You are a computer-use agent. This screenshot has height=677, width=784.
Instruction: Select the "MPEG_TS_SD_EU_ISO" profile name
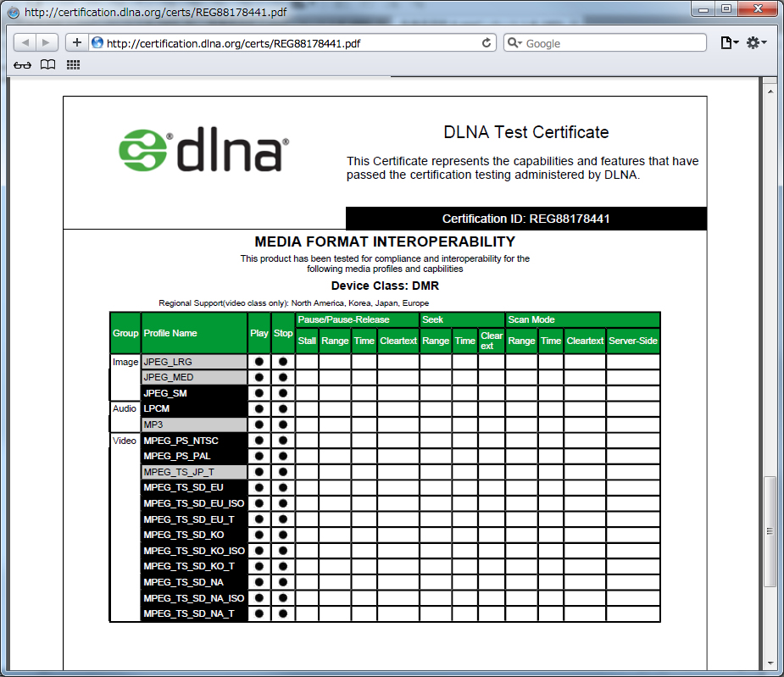point(194,503)
